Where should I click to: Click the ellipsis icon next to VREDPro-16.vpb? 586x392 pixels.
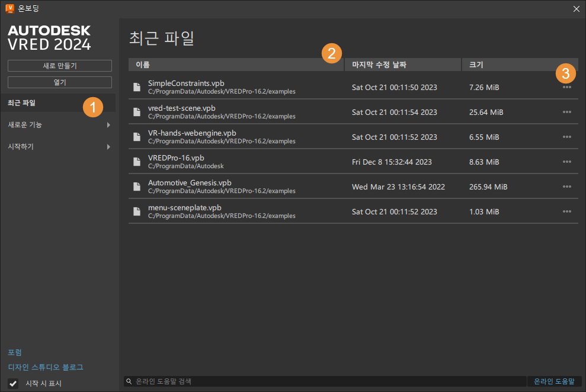[566, 161]
